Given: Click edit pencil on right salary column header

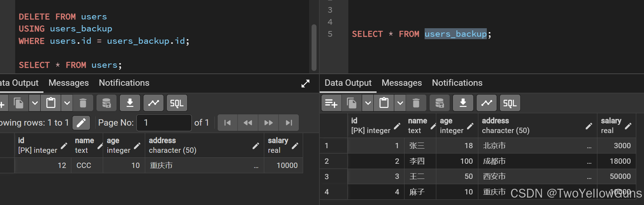Looking at the screenshot, I should coord(628,126).
